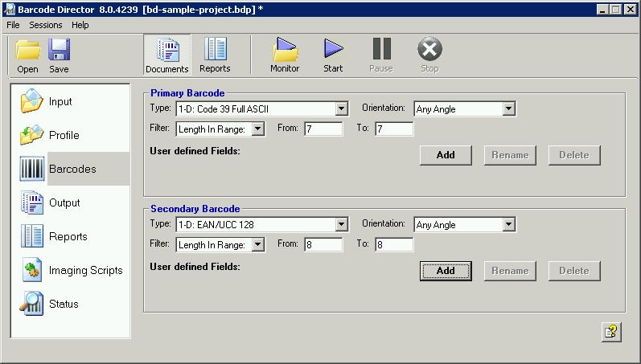Click the help icon at bottom right
The image size is (641, 364).
(611, 332)
